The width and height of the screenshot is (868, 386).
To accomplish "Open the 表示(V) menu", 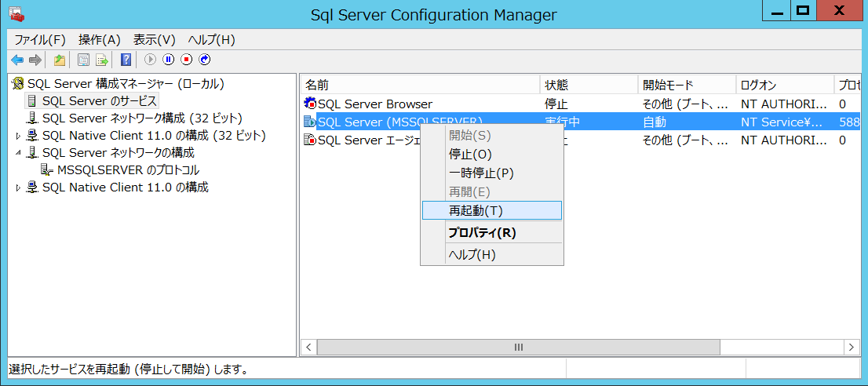I will pyautogui.click(x=155, y=40).
